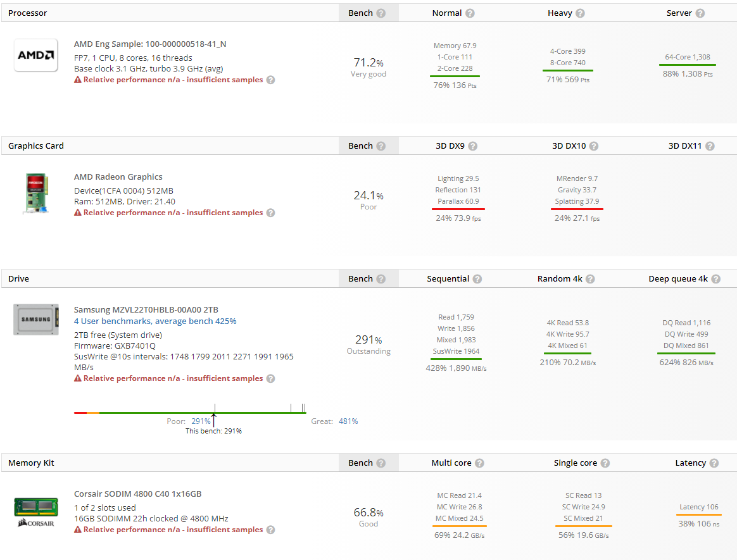This screenshot has width=737, height=560.
Task: Click help icon beside Server column header
Action: [700, 13]
